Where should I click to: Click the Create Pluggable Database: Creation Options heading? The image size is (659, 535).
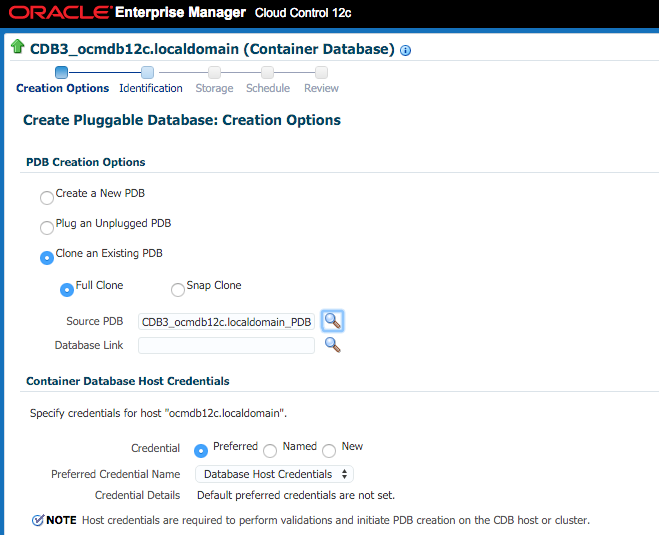coord(182,120)
